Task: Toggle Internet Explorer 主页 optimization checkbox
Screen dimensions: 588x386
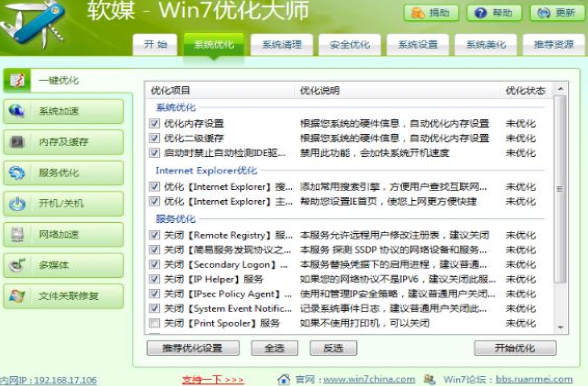Action: [x=154, y=201]
